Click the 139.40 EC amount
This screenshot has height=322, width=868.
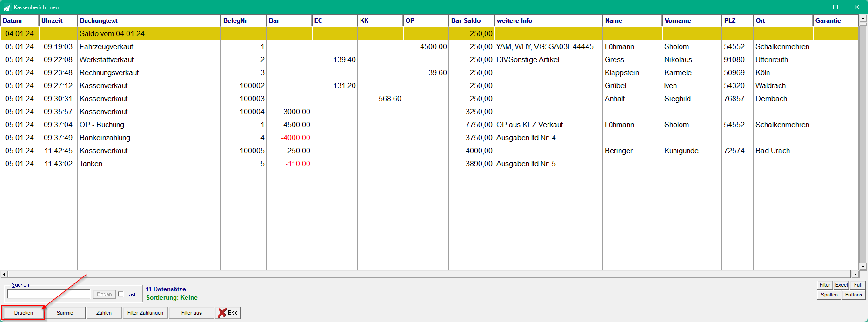pyautogui.click(x=344, y=59)
